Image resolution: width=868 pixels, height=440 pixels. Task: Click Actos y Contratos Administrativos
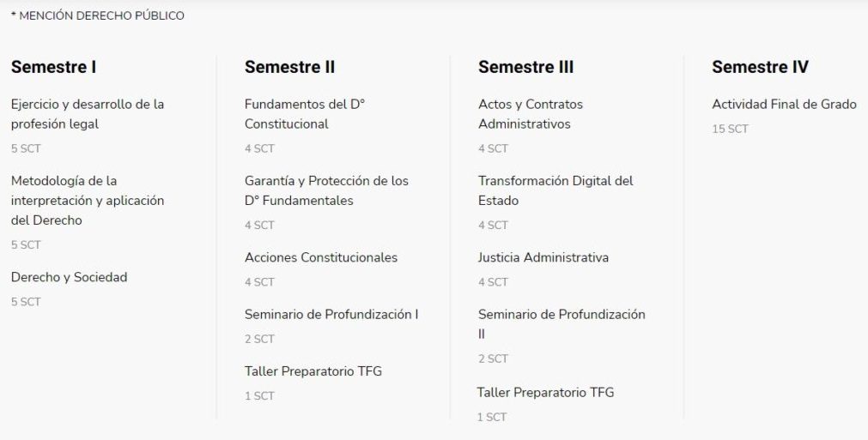[531, 114]
